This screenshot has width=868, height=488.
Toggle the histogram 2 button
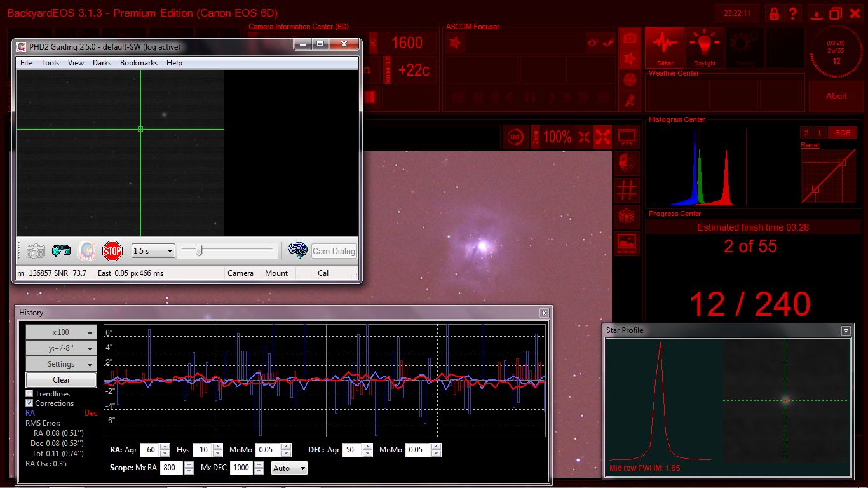tap(806, 133)
